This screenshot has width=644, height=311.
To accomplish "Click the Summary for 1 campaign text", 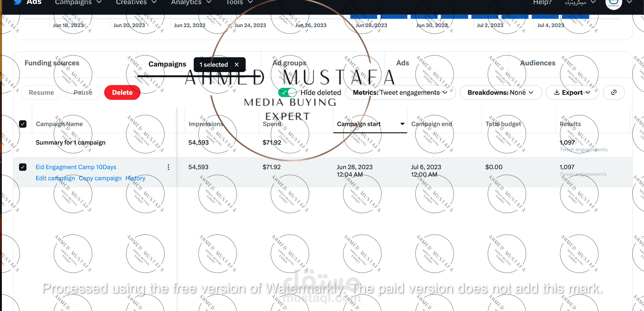I will click(71, 142).
